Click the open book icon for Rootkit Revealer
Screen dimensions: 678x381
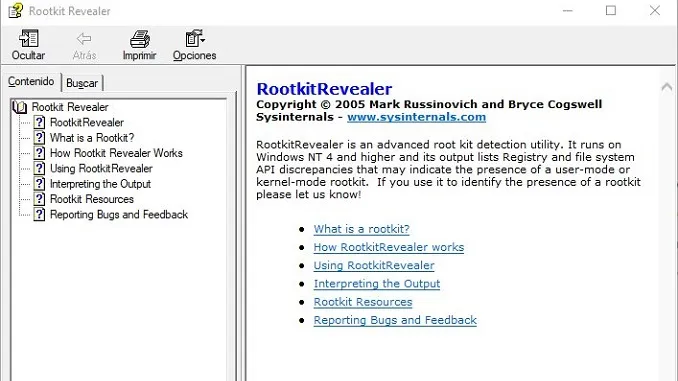[x=20, y=107]
